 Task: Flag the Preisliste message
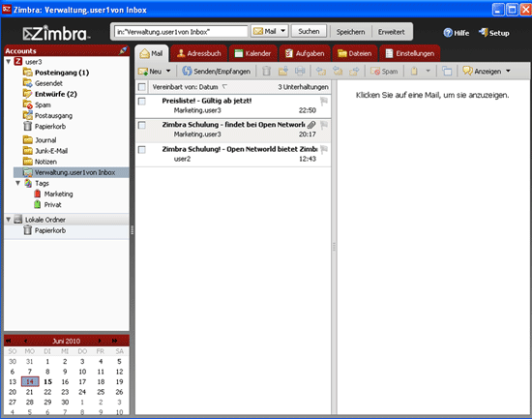click(324, 101)
